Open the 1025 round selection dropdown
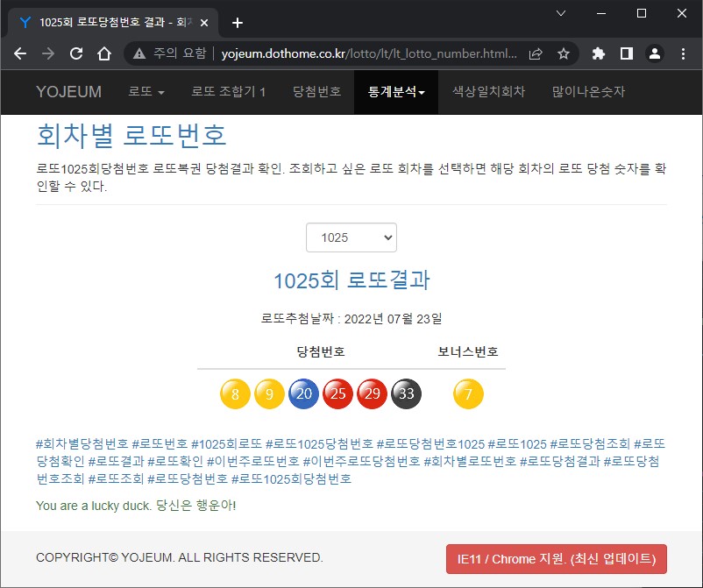This screenshot has height=588, width=703. click(351, 237)
